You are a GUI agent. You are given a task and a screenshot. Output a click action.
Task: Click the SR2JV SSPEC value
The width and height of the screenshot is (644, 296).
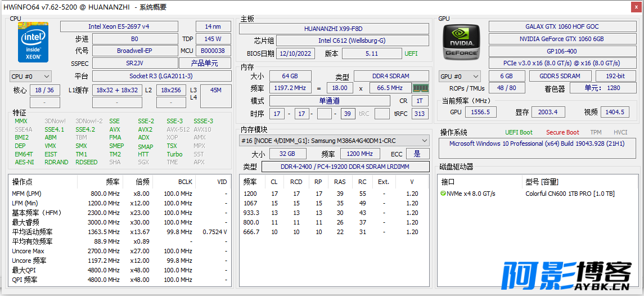click(x=135, y=64)
